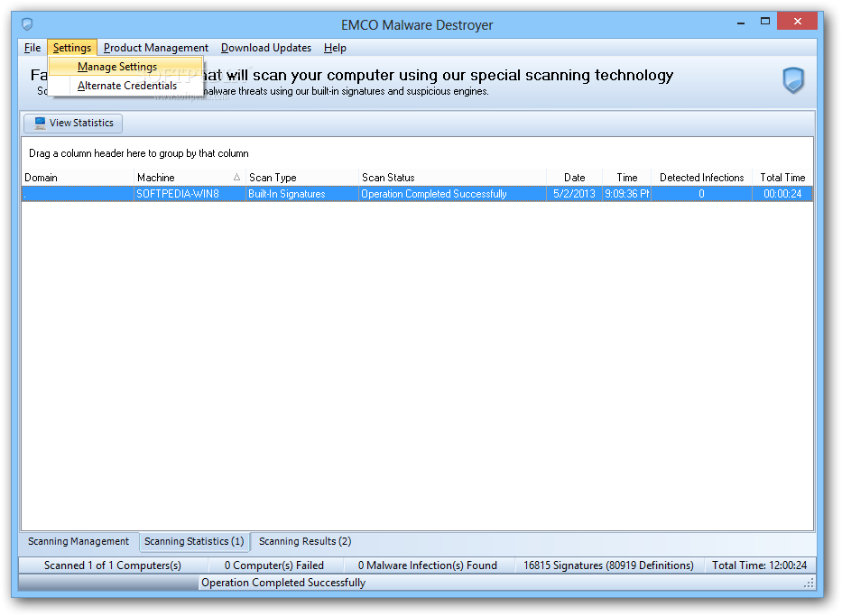This screenshot has height=616, width=842.
Task: Switch to the Scanning Results (2) tab
Action: (x=305, y=541)
